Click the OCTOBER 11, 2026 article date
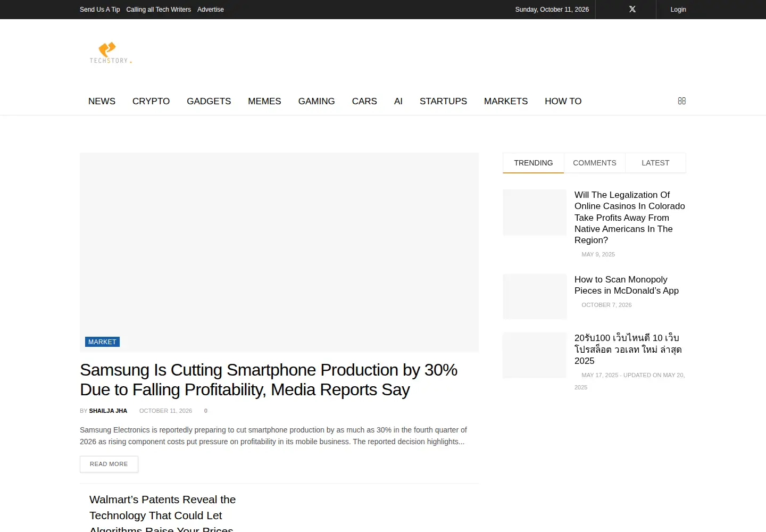The height and width of the screenshot is (532, 766). coord(165,411)
